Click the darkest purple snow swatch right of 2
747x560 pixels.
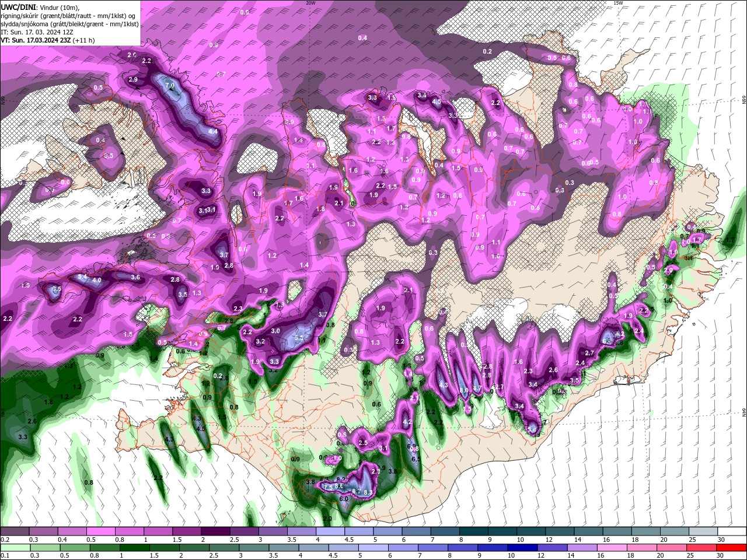215,531
